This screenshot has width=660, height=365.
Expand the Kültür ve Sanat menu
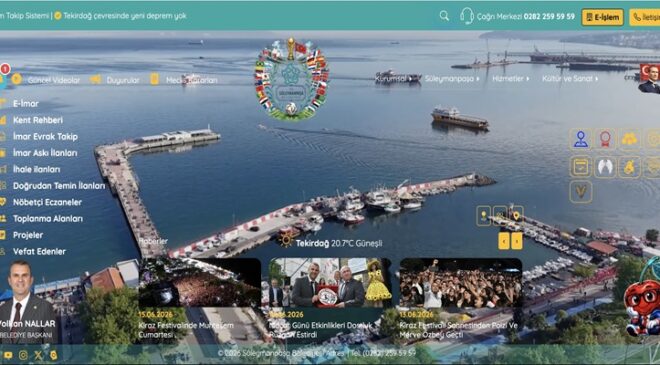coord(570,79)
